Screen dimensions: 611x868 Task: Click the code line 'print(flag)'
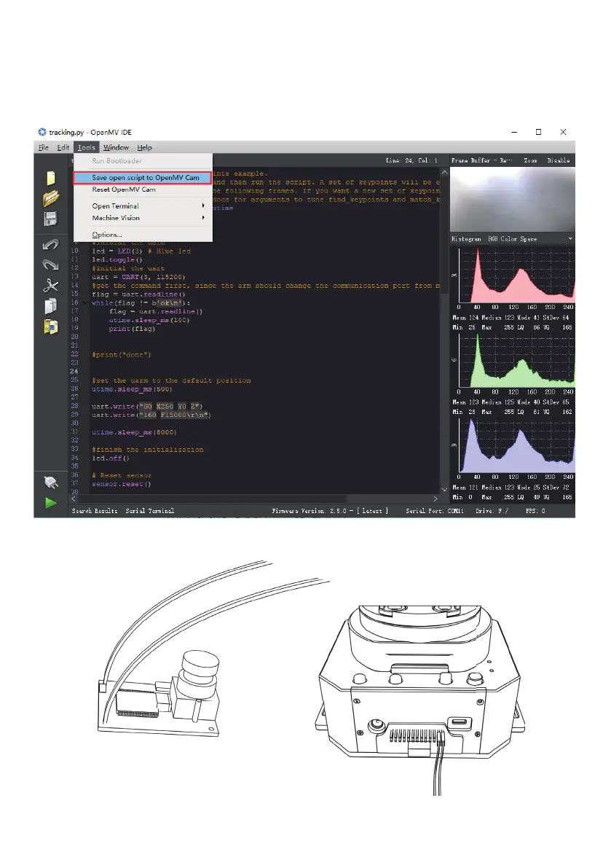click(132, 329)
